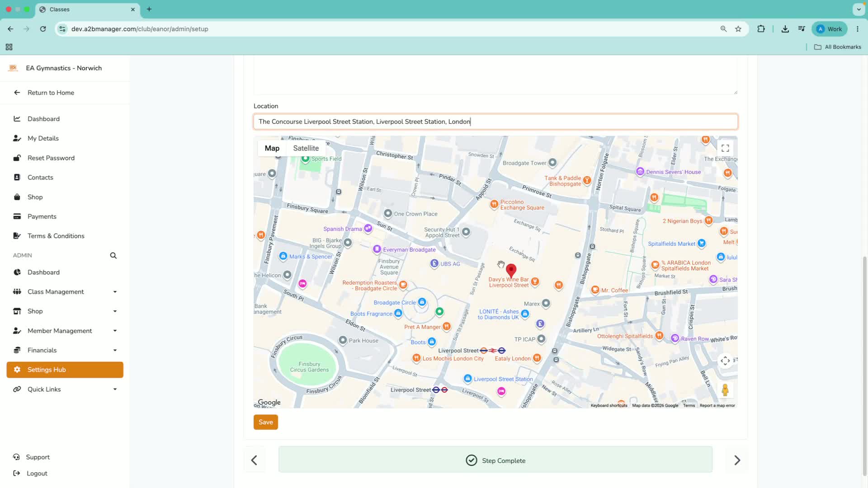Save the location settings

click(x=266, y=422)
